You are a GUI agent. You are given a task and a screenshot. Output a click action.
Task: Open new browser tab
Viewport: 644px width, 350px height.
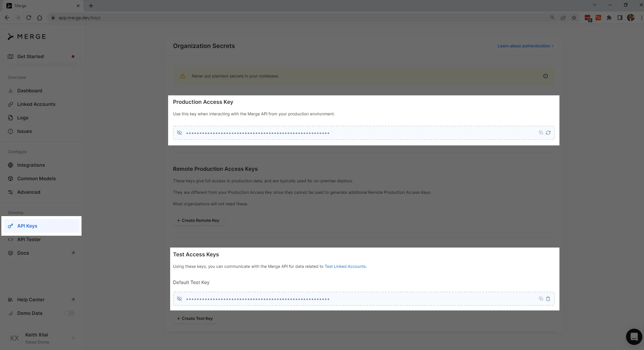click(91, 6)
